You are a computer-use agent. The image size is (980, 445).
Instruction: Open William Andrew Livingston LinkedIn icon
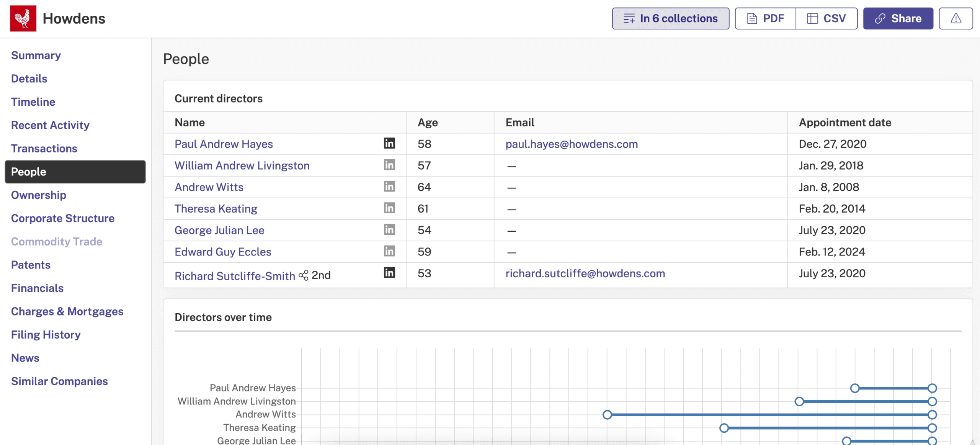[x=389, y=165]
